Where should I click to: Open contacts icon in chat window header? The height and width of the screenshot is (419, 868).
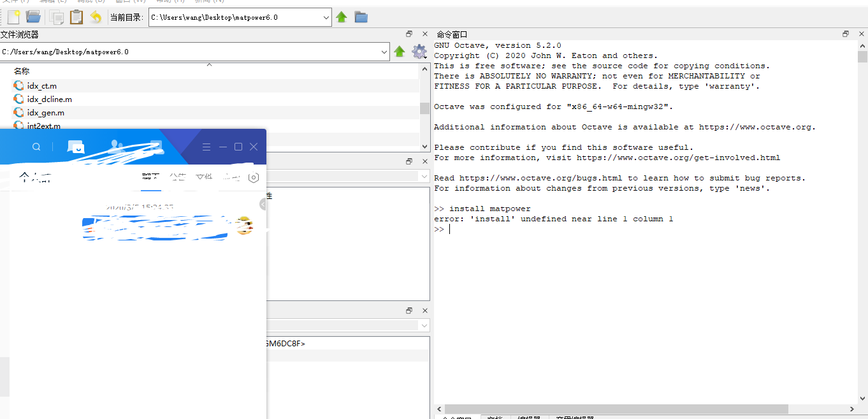116,147
